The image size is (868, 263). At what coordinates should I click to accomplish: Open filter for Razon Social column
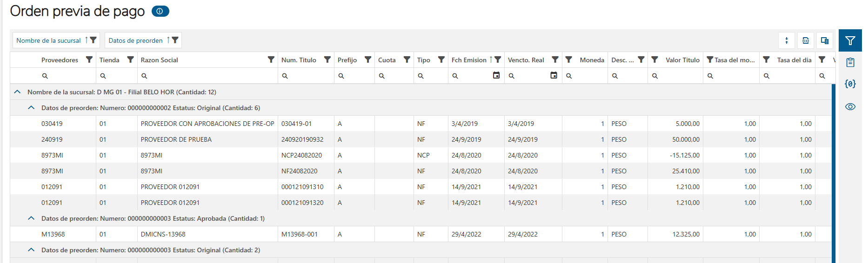[271, 59]
